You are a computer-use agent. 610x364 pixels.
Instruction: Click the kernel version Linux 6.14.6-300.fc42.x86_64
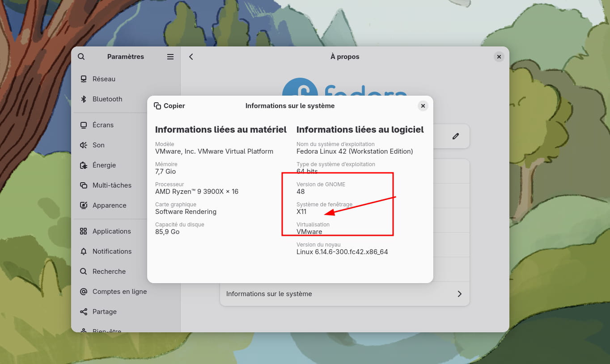(x=342, y=252)
